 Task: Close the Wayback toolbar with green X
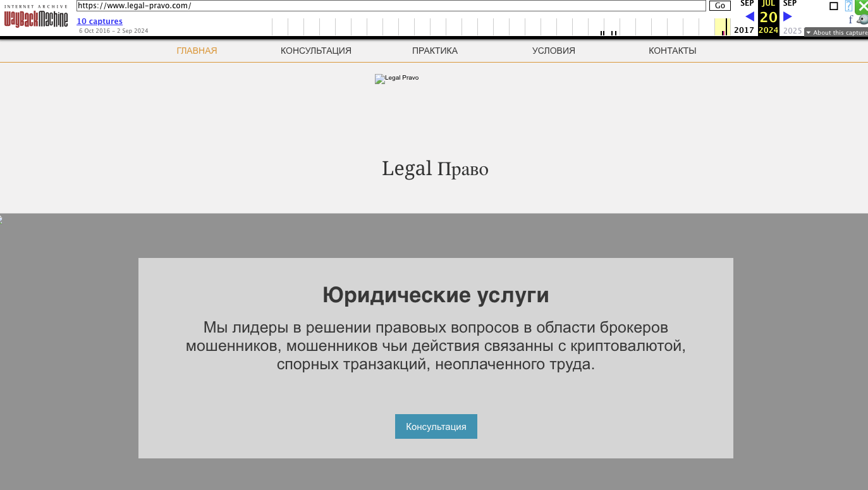click(862, 6)
